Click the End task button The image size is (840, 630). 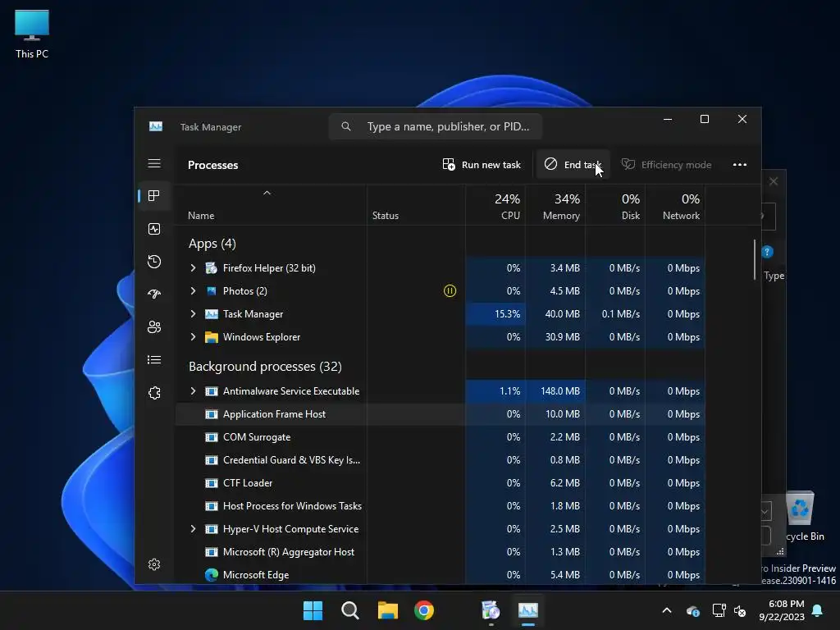click(x=573, y=165)
